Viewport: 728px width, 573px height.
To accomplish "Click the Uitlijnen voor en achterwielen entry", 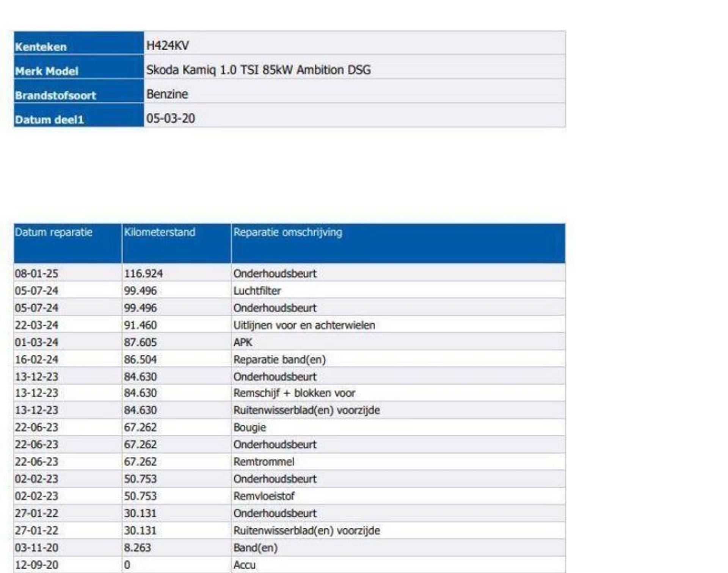I will (304, 326).
